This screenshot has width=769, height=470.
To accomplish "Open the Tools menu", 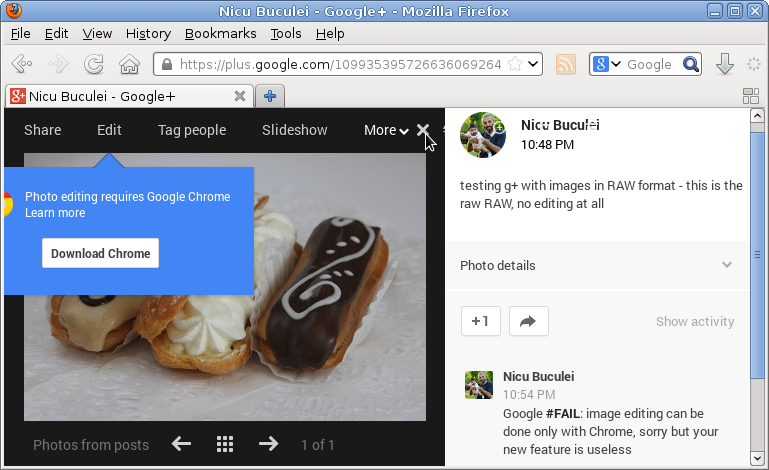I will [x=286, y=33].
